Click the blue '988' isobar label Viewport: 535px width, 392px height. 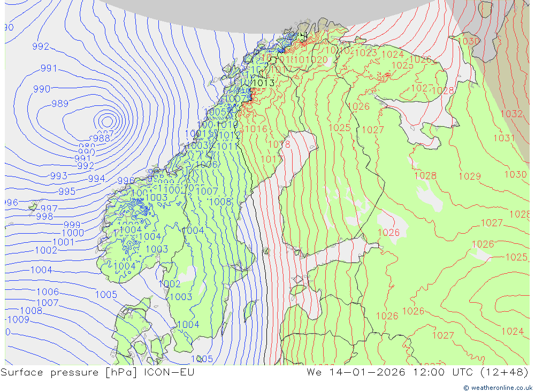click(102, 138)
